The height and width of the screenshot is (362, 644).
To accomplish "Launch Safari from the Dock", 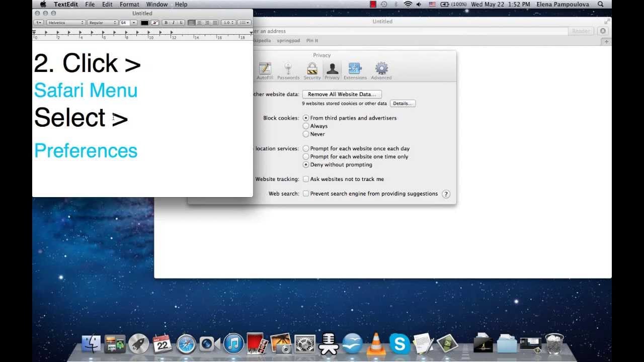I will point(186,344).
